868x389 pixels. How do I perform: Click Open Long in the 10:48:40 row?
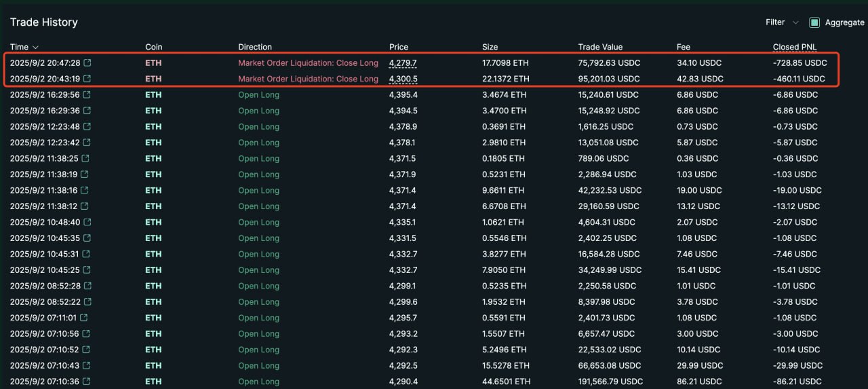point(258,222)
